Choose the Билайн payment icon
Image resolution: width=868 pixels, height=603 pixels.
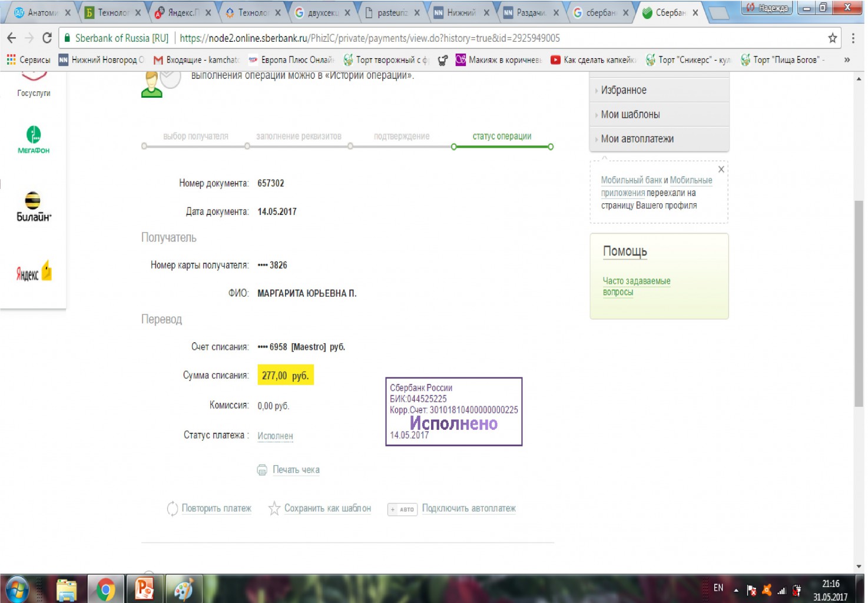pos(34,206)
